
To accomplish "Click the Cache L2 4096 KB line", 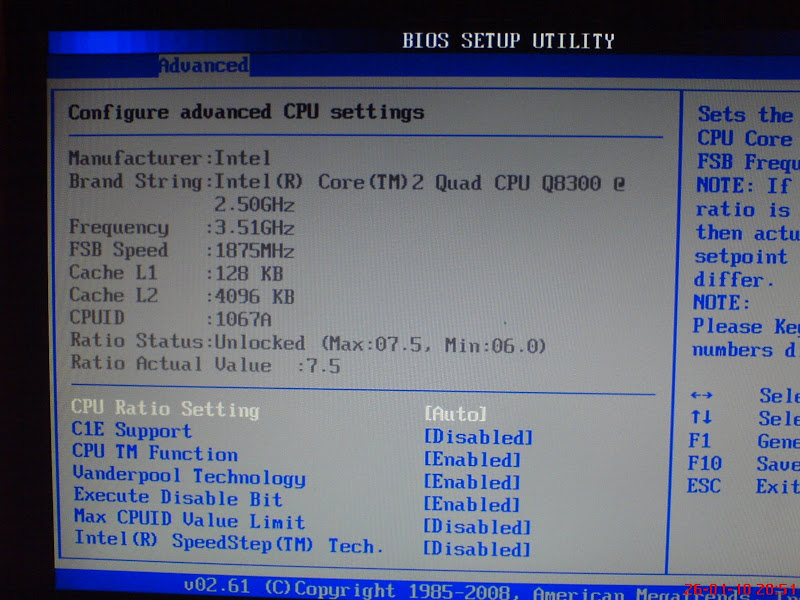I will (x=182, y=295).
